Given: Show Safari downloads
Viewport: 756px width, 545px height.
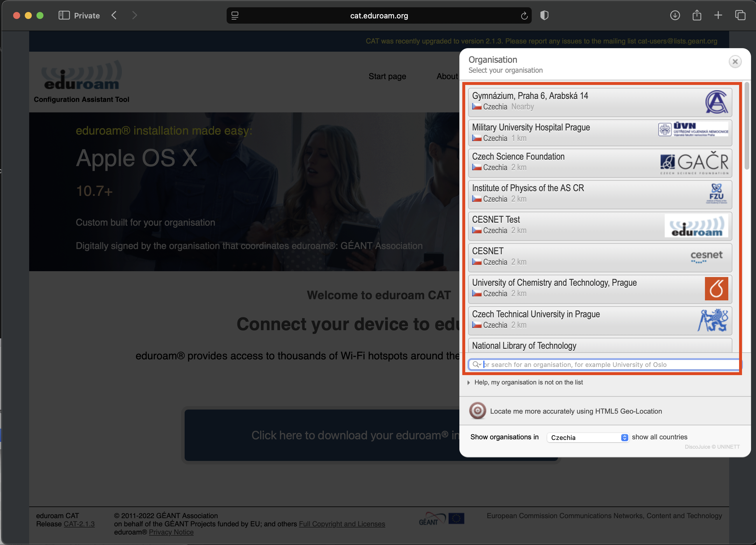Looking at the screenshot, I should (675, 15).
